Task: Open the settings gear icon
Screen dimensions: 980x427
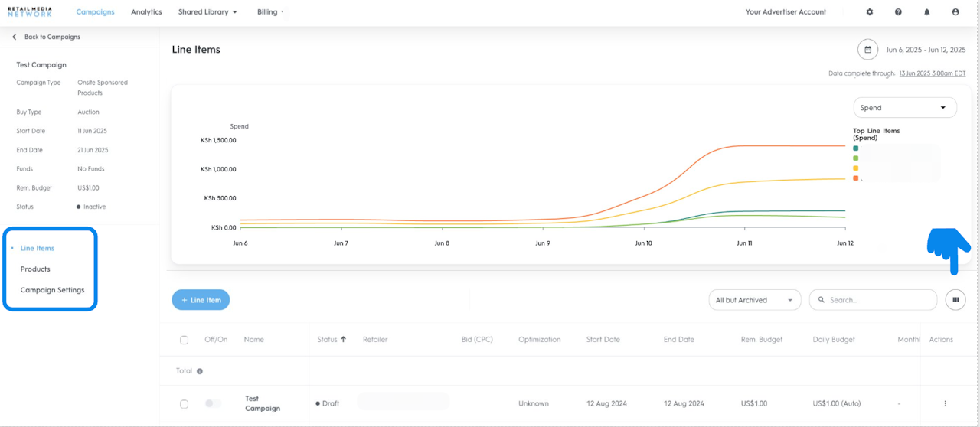Action: [x=869, y=12]
